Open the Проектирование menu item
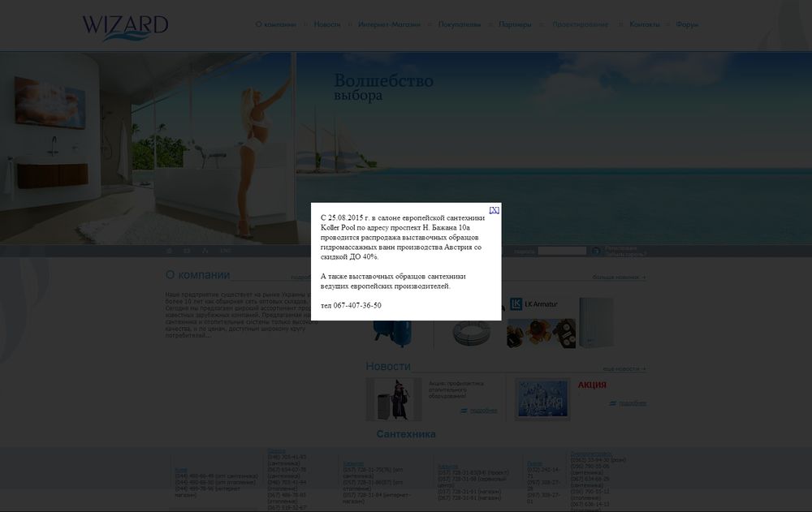 click(x=580, y=24)
